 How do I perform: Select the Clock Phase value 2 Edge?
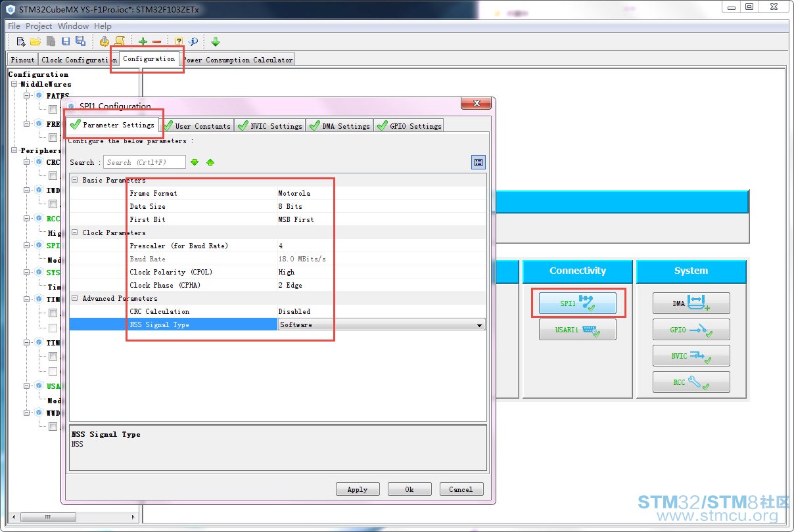(290, 285)
